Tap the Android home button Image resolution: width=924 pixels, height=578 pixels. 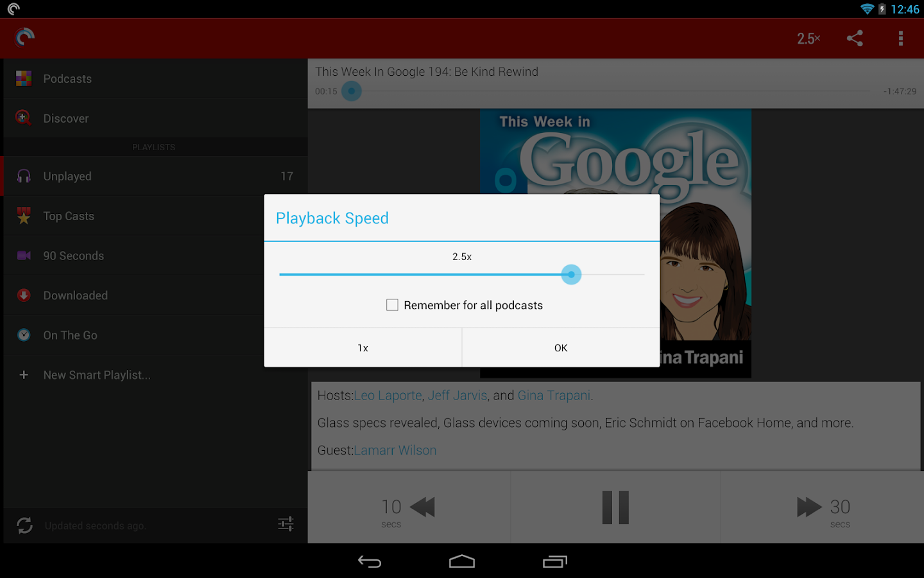coord(462,562)
